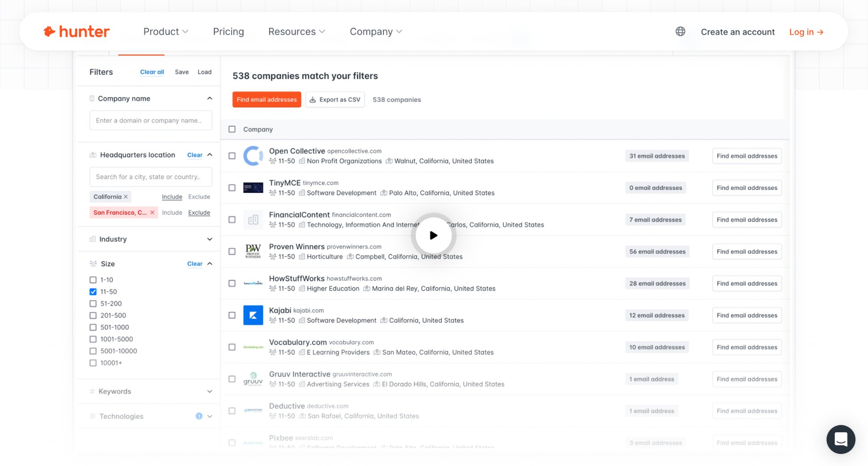Focus the company name input field
The image size is (868, 466).
151,120
